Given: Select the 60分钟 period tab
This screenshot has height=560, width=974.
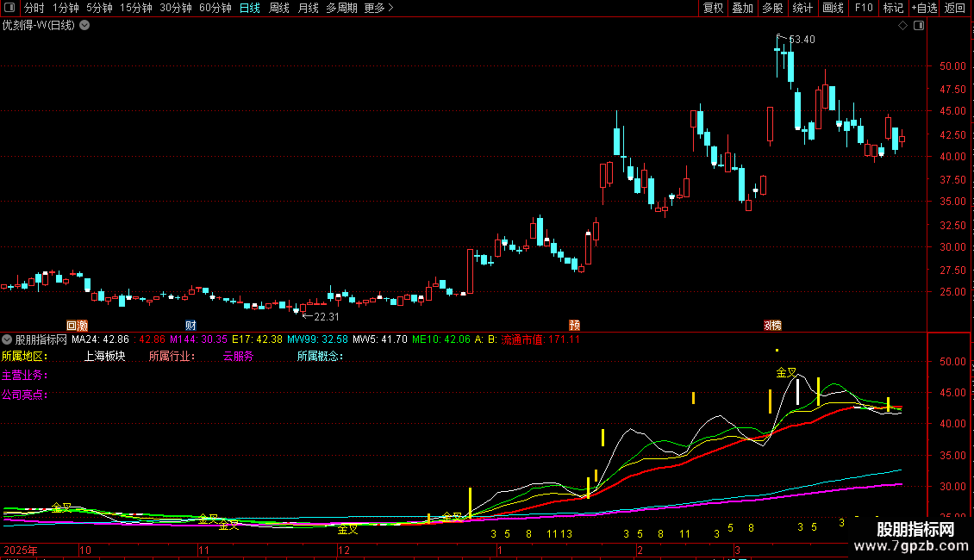Looking at the screenshot, I should pyautogui.click(x=215, y=8).
